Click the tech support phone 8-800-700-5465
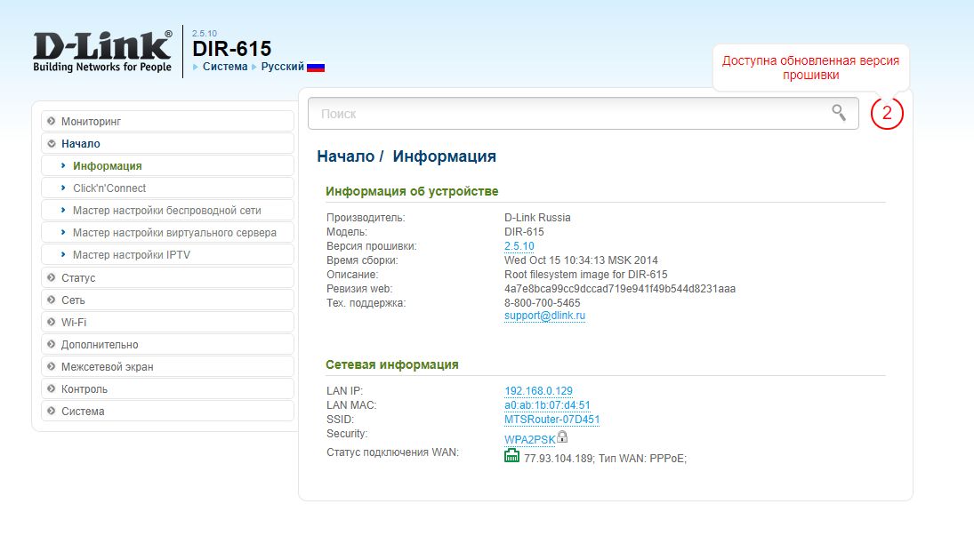The height and width of the screenshot is (560, 974). click(x=542, y=303)
